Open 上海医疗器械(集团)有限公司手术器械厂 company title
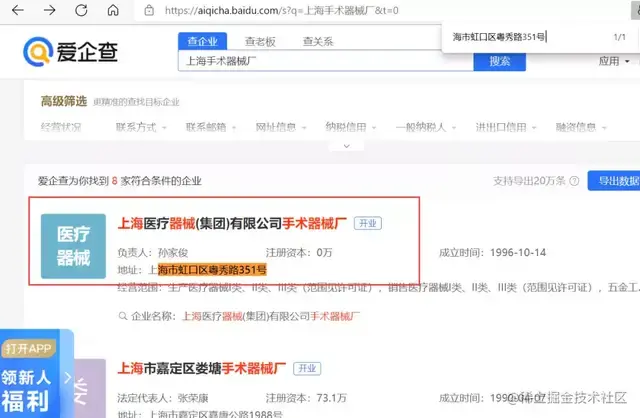This screenshot has height=418, width=640. [232, 223]
